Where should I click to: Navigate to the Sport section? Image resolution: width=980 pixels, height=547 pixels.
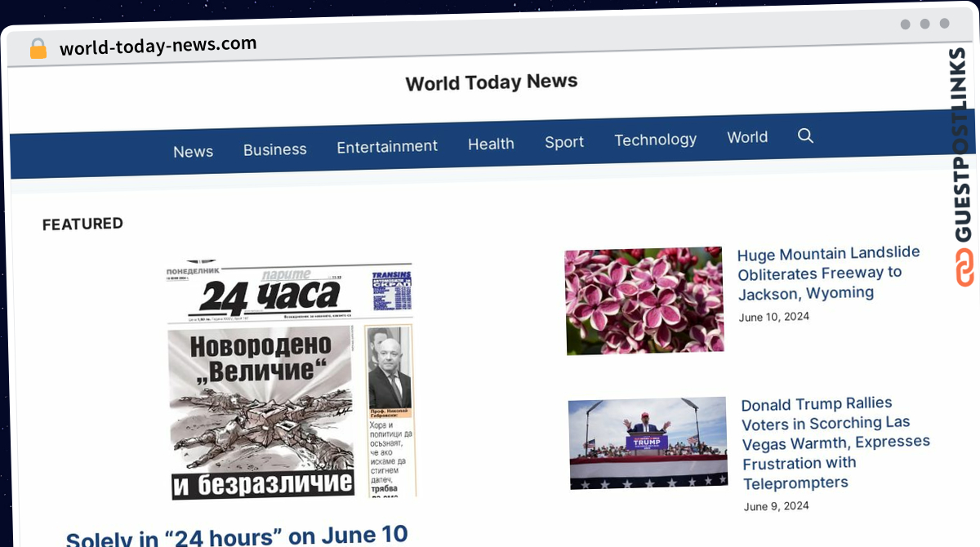point(564,141)
